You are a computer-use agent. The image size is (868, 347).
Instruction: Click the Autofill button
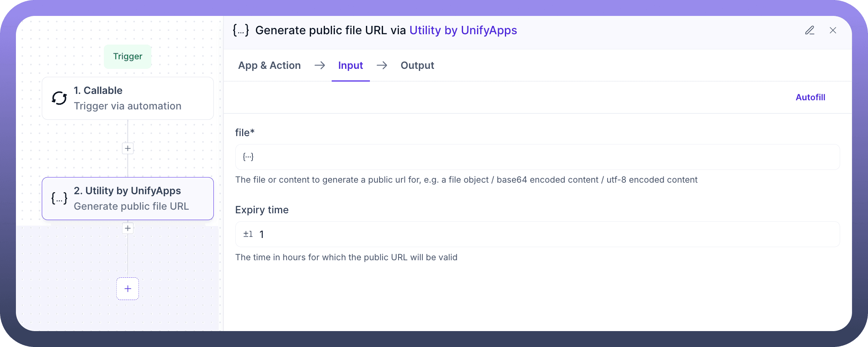point(810,97)
